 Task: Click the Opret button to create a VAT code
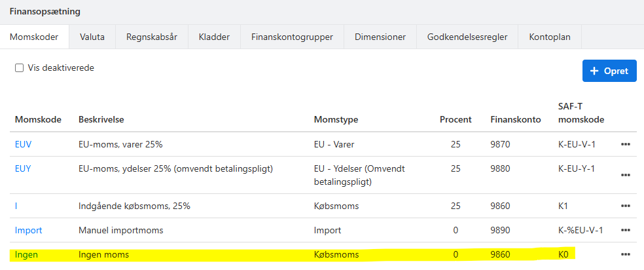tap(609, 71)
